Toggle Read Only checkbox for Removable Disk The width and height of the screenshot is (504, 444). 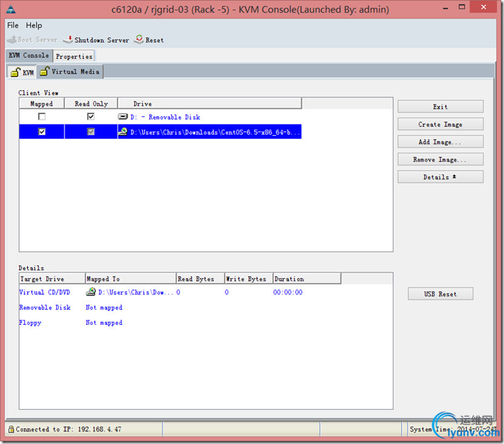(91, 116)
